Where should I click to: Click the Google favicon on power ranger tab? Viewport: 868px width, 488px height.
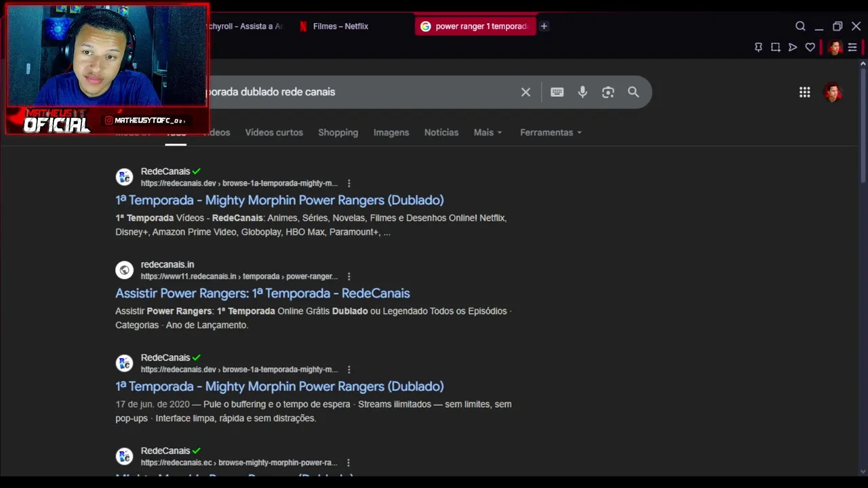(x=425, y=26)
